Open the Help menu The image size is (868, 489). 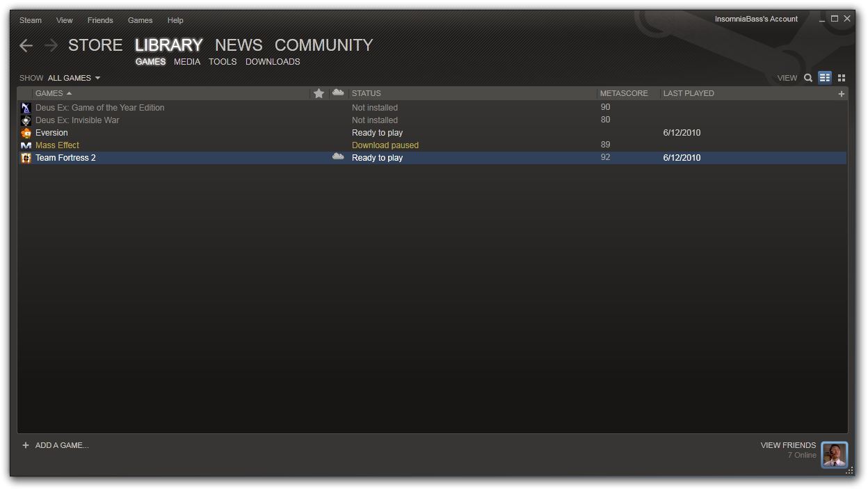[x=175, y=20]
